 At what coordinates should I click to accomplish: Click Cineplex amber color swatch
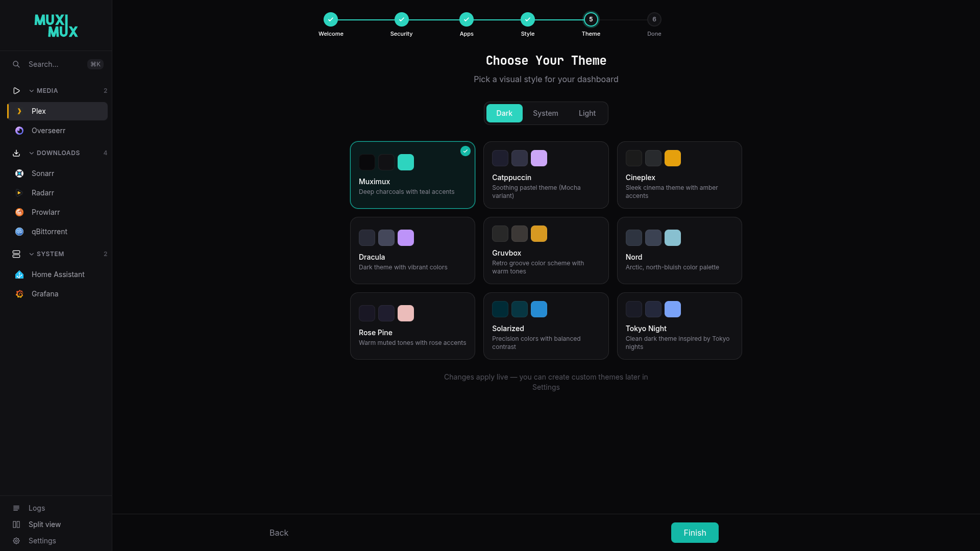(x=672, y=158)
